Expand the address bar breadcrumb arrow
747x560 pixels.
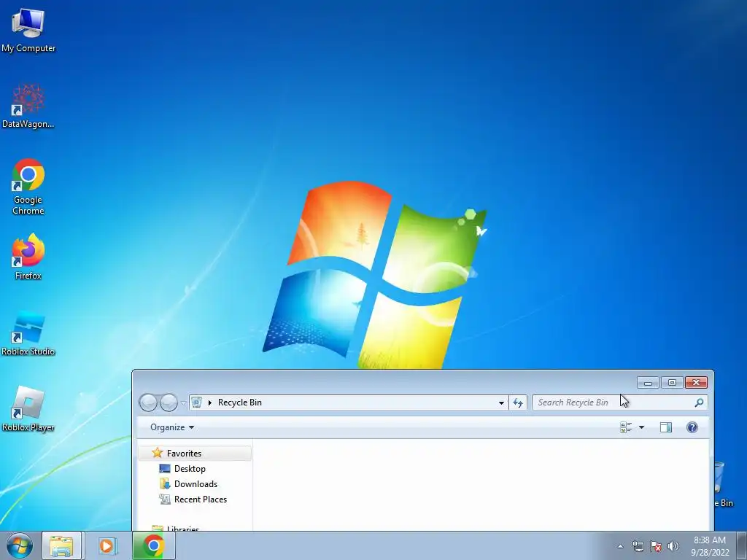[209, 402]
